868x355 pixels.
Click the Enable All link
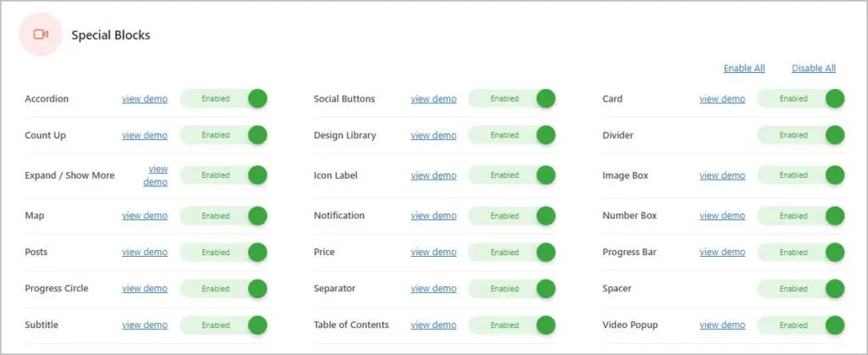(744, 69)
